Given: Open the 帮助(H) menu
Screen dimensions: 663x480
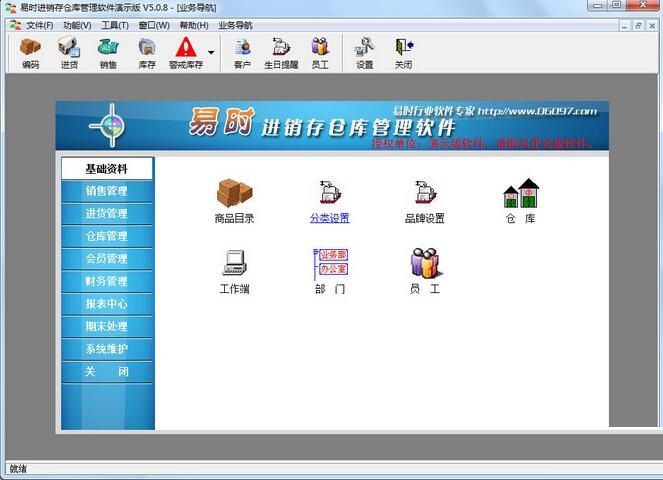Looking at the screenshot, I should tap(194, 25).
